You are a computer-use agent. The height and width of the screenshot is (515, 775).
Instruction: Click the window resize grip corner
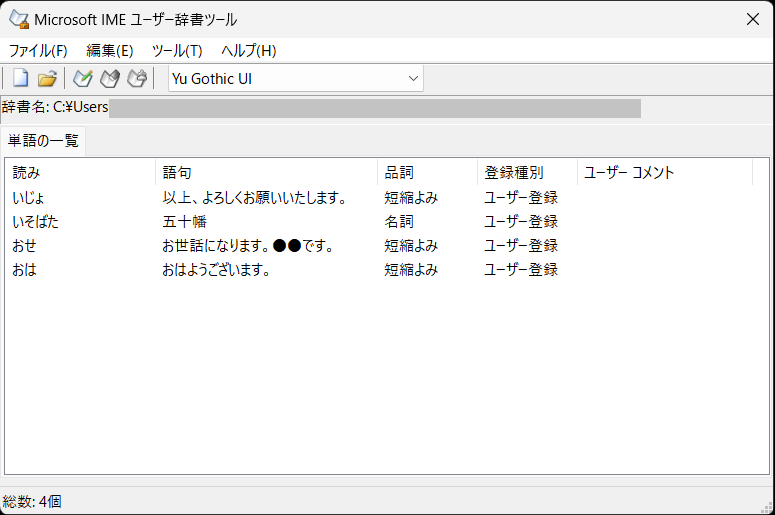click(768, 508)
